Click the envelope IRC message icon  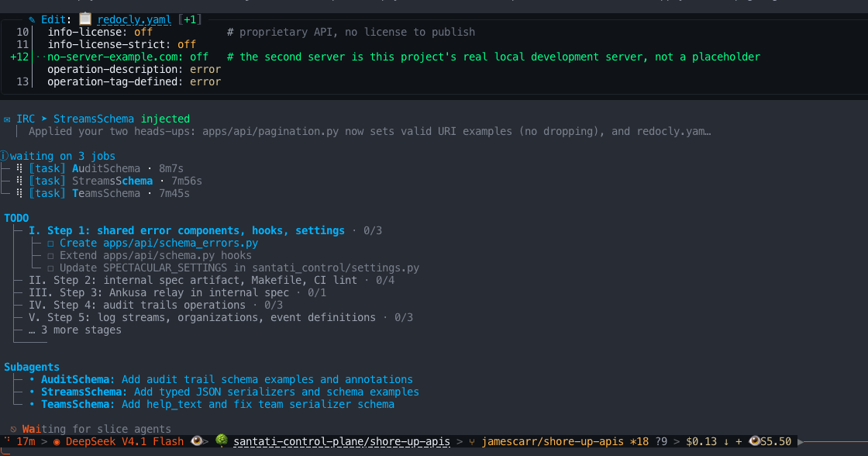pos(7,119)
